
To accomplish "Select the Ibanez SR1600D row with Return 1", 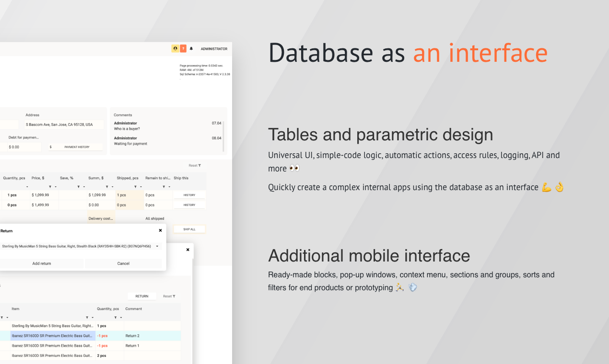I will [90, 345].
